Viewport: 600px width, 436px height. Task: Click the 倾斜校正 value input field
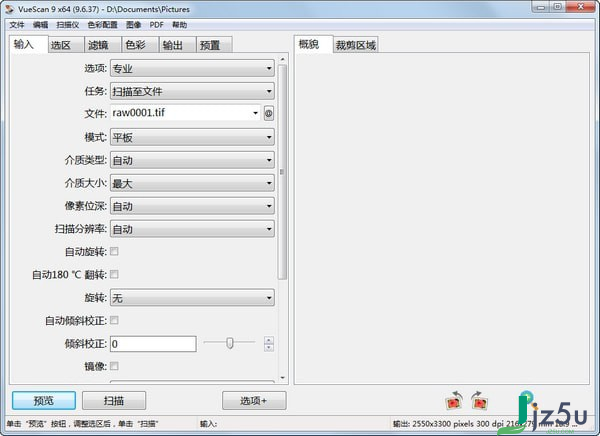153,344
